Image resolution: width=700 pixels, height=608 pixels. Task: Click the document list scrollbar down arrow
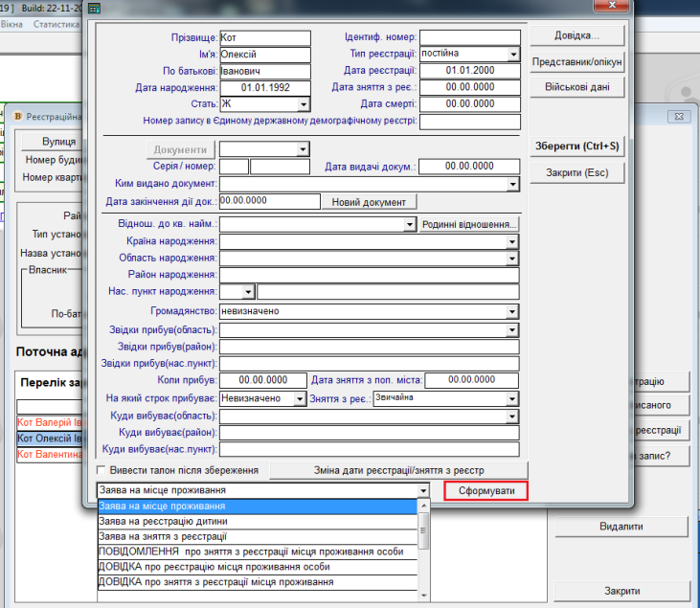[423, 594]
